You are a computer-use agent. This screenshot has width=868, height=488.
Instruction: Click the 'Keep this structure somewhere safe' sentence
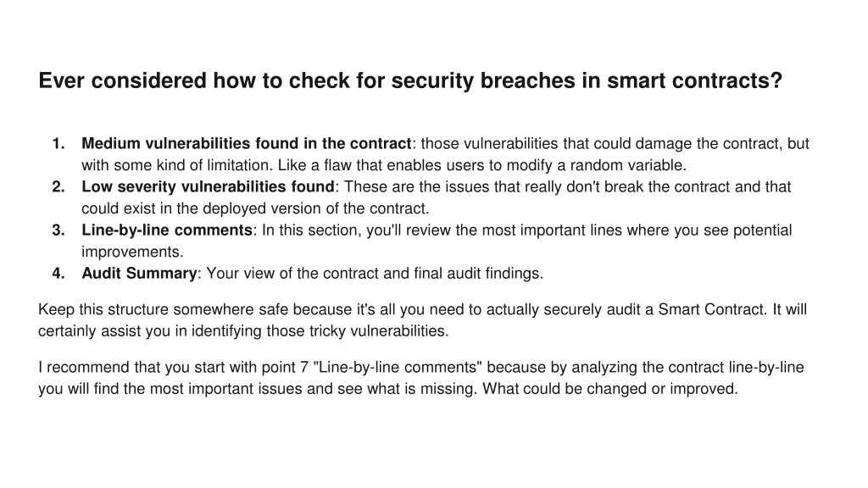pos(422,320)
